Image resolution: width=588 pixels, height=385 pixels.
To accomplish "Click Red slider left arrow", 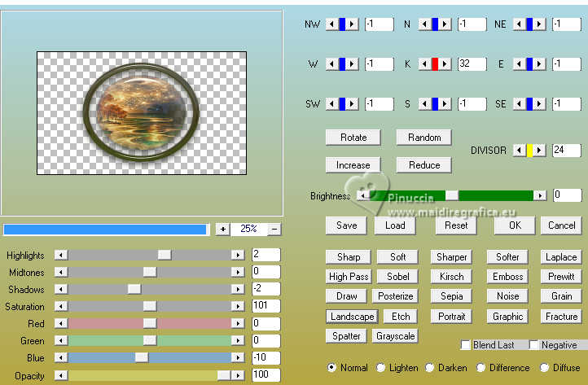I will 61,323.
